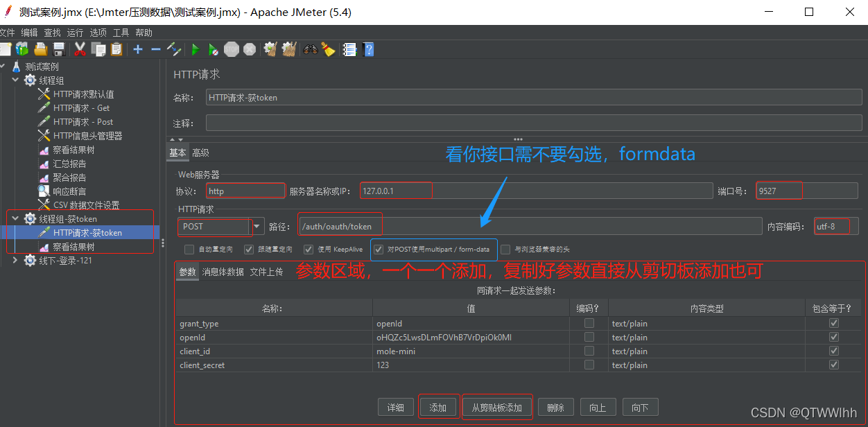Viewport: 868px width, 427px height.
Task: Click the 详细 button
Action: pos(396,407)
